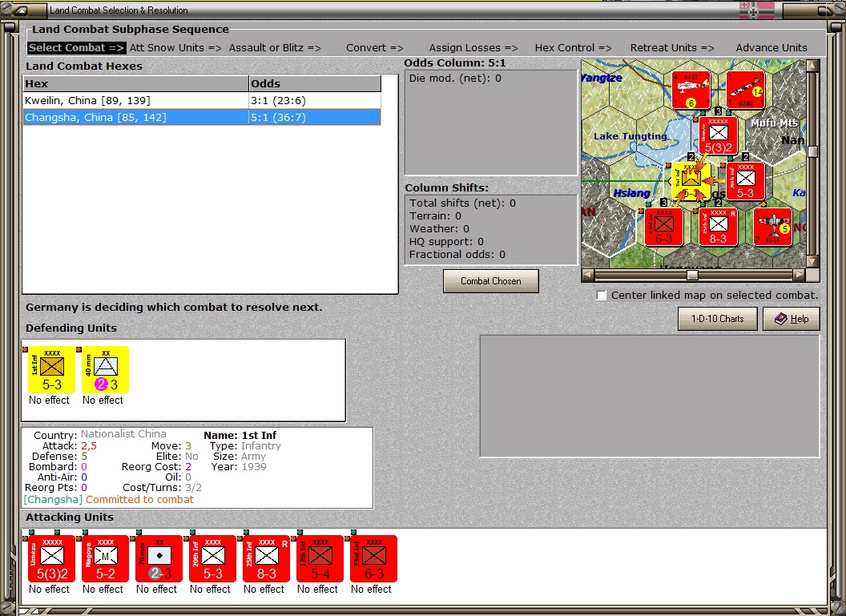
Task: Click the Assault or Blitz subphase
Action: pos(275,47)
